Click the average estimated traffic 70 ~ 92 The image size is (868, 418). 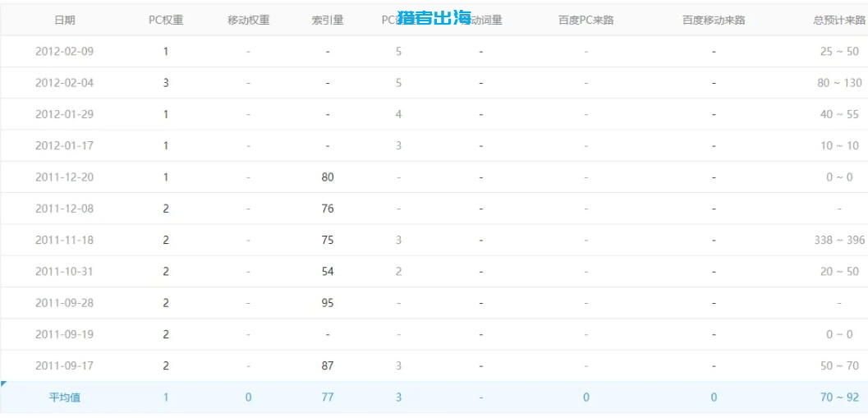(839, 397)
